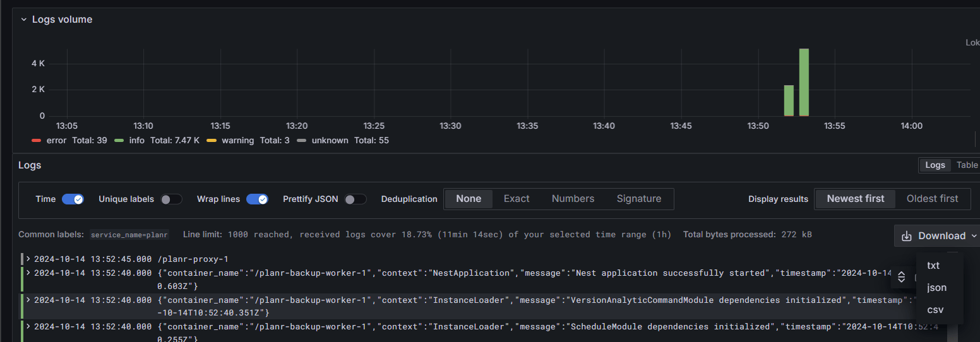
Task: Disable the Time toggle
Action: point(73,199)
